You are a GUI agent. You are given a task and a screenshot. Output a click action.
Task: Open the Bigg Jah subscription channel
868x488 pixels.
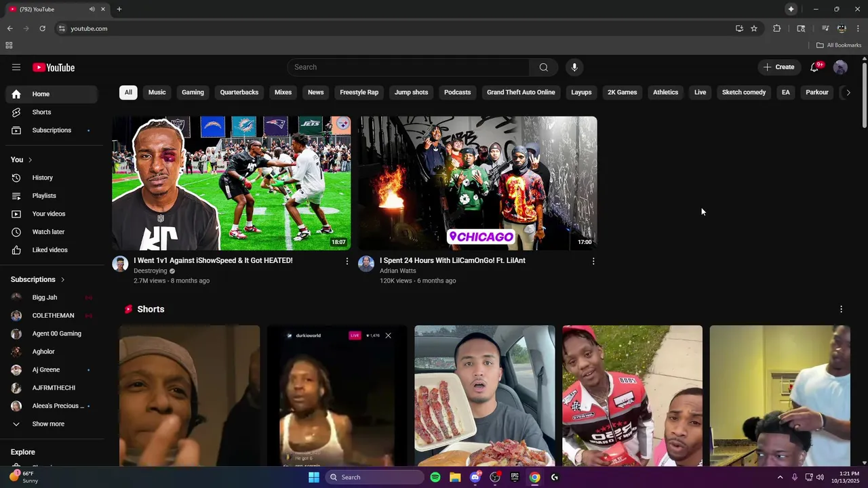(x=52, y=298)
